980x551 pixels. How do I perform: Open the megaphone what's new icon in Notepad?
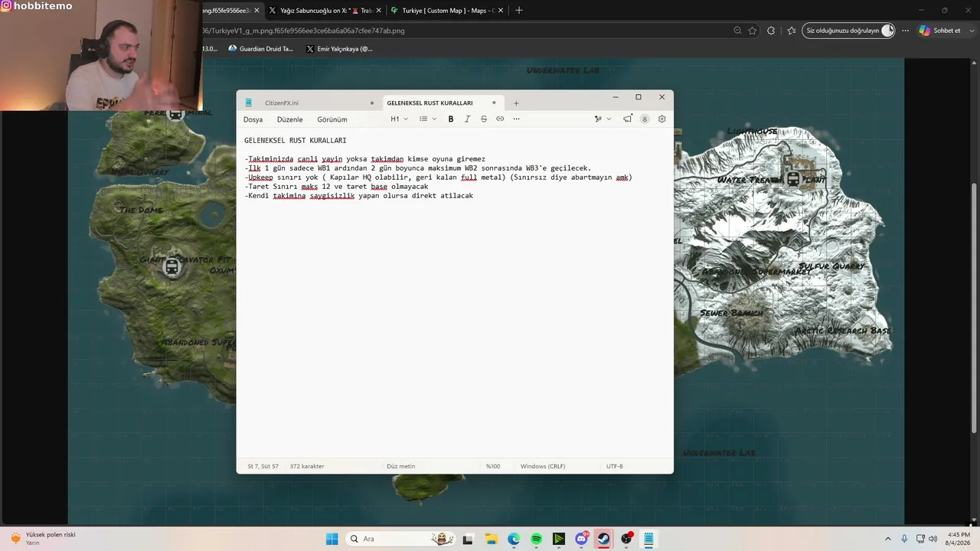[628, 119]
